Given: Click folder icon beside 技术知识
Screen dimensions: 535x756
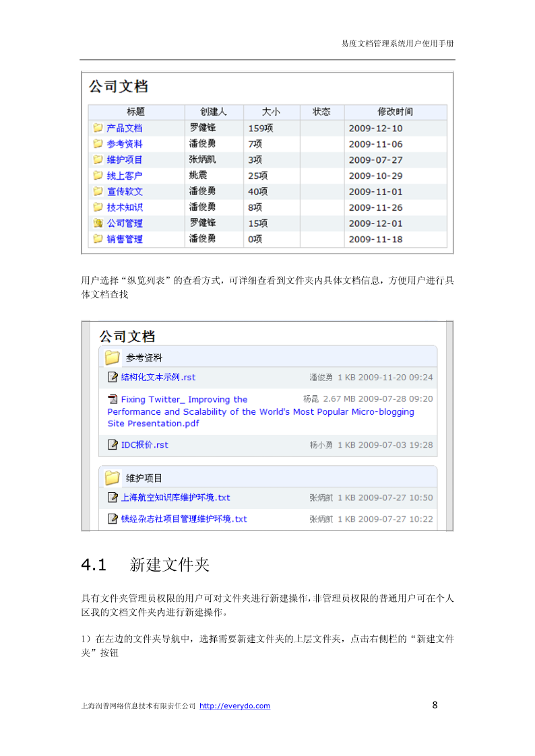Looking at the screenshot, I should [x=98, y=207].
